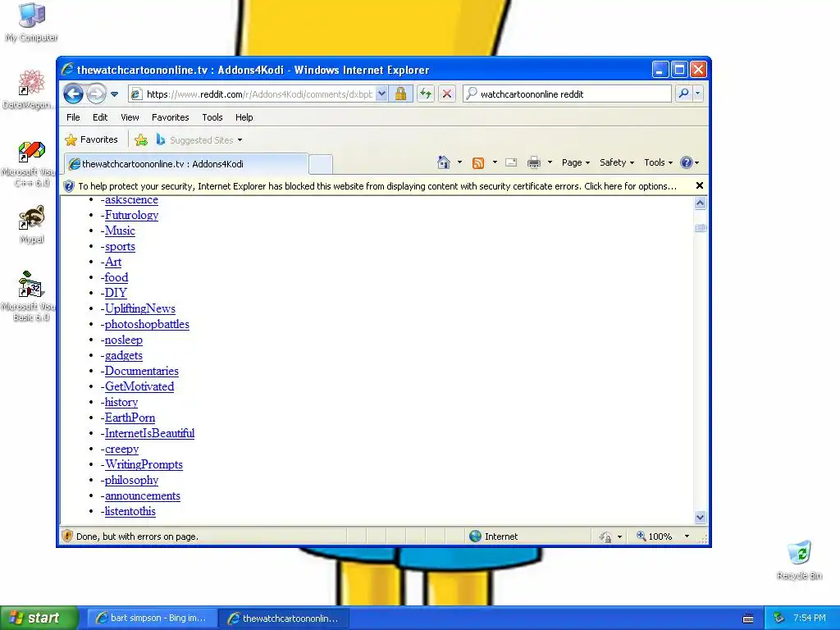Expand the Print options dropdown arrow
The height and width of the screenshot is (630, 840).
pyautogui.click(x=550, y=162)
